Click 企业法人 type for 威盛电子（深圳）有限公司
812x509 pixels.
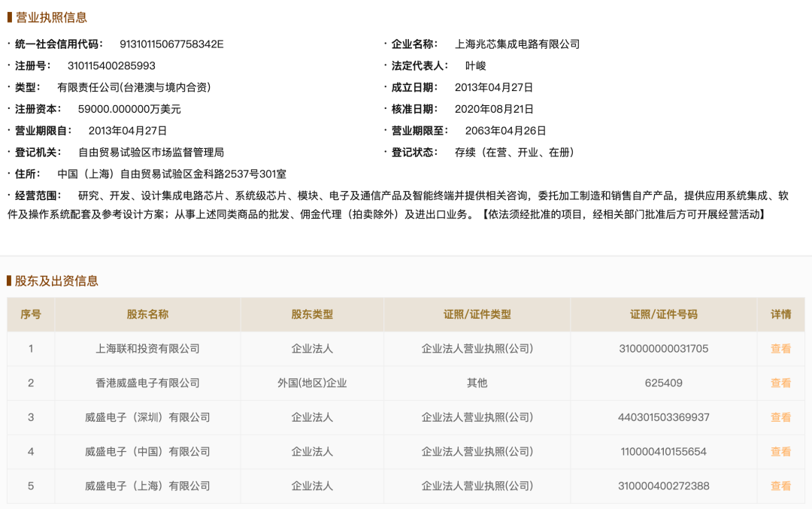point(312,417)
